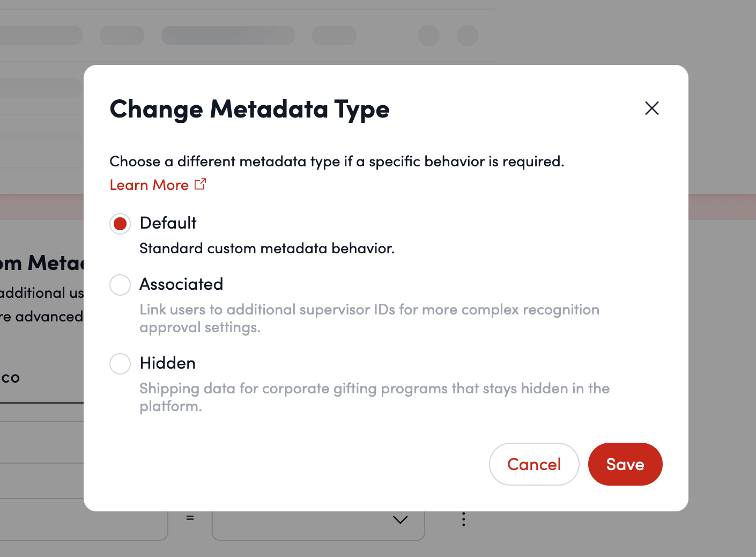756x557 pixels.
Task: Open the Learn More link
Action: 149,185
